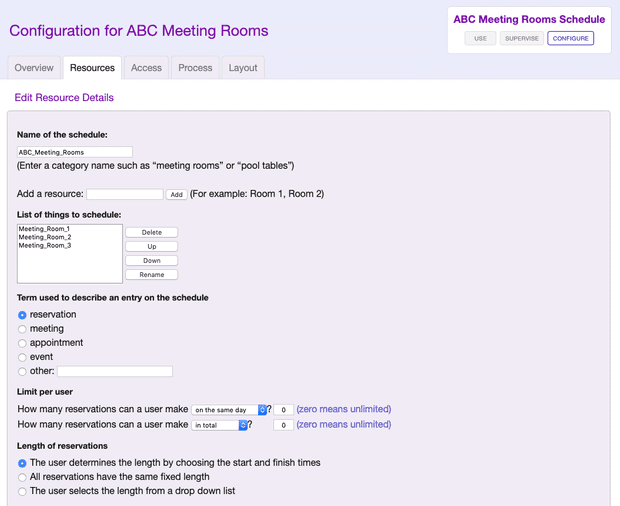Image resolution: width=620 pixels, height=506 pixels.
Task: Select length from a drop down list option
Action: click(x=22, y=491)
